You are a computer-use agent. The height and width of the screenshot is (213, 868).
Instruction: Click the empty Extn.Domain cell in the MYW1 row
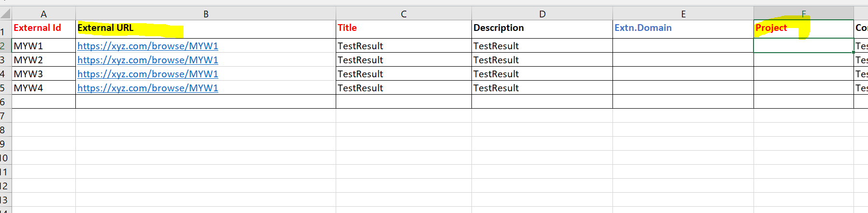pyautogui.click(x=683, y=46)
